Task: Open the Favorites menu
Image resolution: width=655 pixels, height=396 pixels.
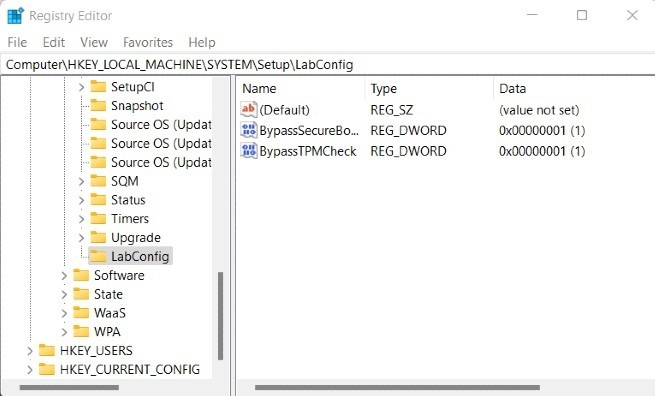Action: 148,42
